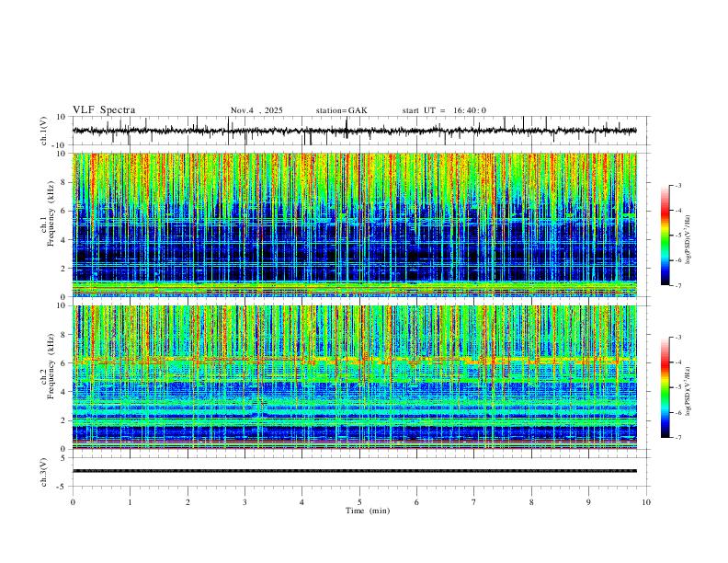Click the upper PSD color scale bar
Image resolution: width=728 pixels, height=563 pixels.
coord(665,235)
